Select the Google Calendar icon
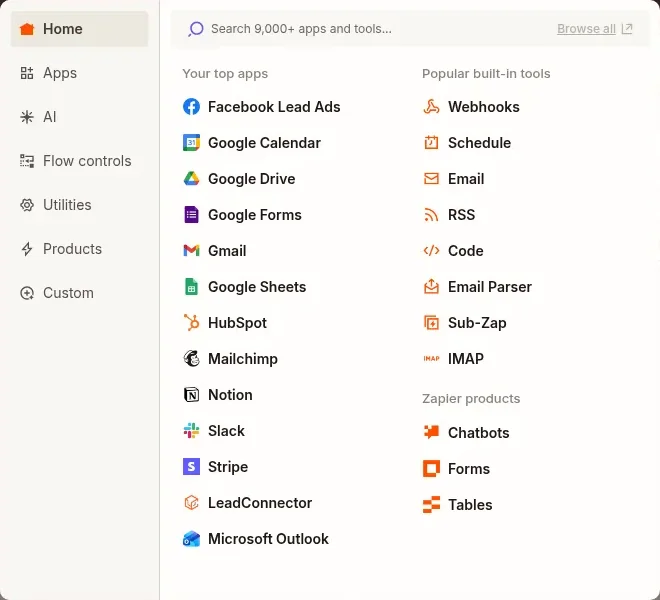The image size is (660, 600). [x=192, y=143]
